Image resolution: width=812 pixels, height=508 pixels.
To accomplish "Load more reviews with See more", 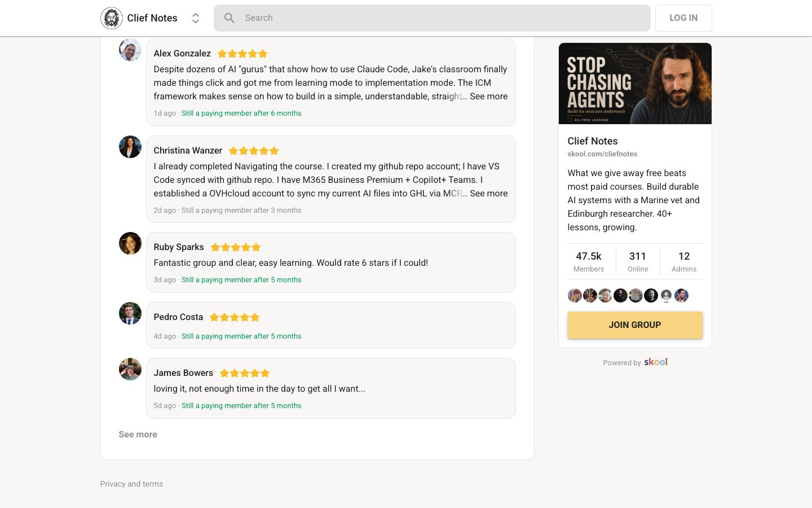I will [138, 435].
